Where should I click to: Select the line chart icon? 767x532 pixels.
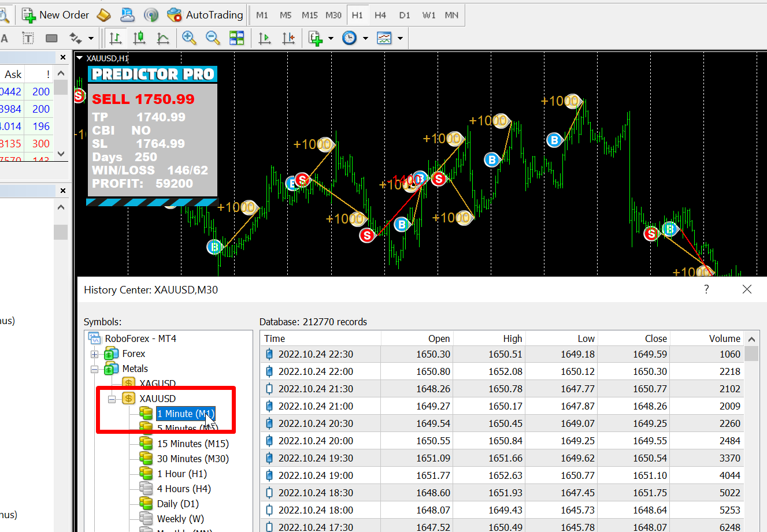(x=164, y=38)
